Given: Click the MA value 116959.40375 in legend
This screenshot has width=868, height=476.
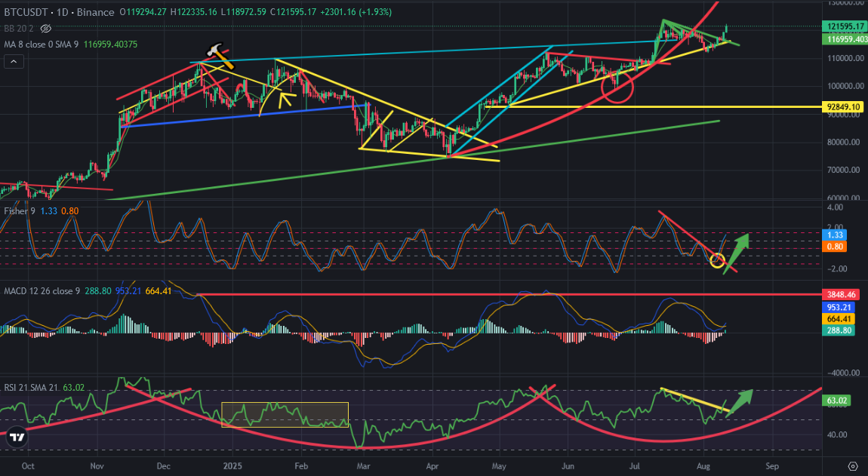Looking at the screenshot, I should (x=111, y=45).
